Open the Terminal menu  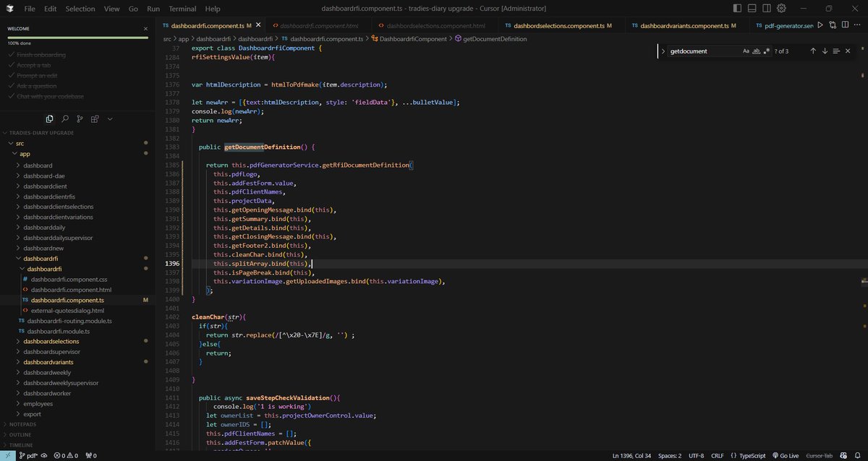click(x=182, y=9)
